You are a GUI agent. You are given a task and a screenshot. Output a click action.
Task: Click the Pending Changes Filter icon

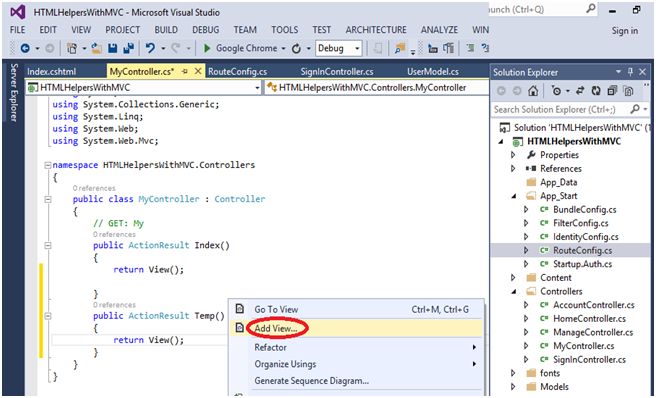tap(556, 91)
